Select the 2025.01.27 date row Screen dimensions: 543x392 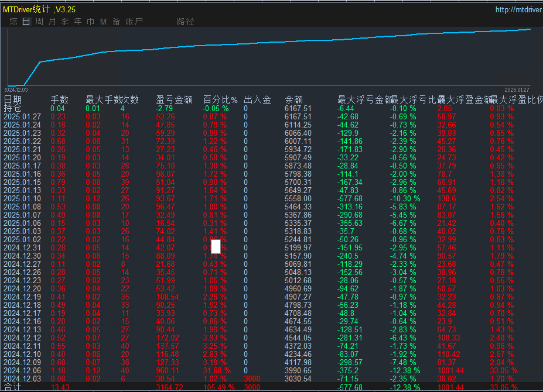pyautogui.click(x=22, y=116)
